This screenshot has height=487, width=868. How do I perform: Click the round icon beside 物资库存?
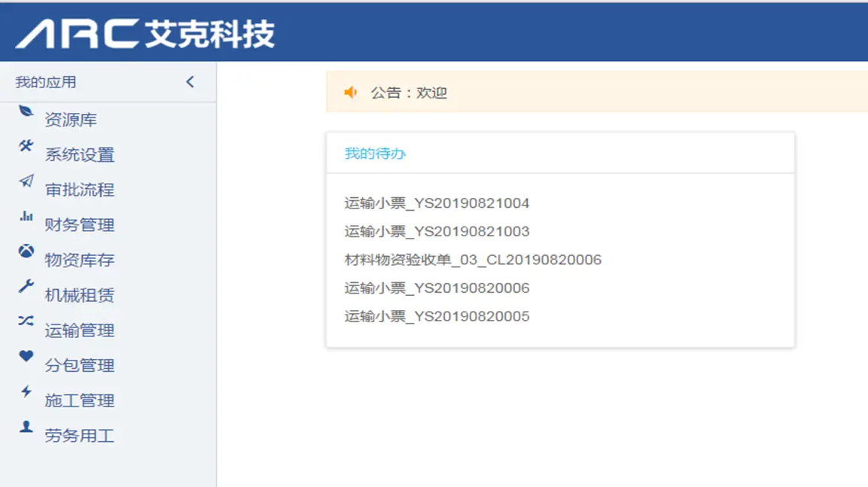pos(26,251)
